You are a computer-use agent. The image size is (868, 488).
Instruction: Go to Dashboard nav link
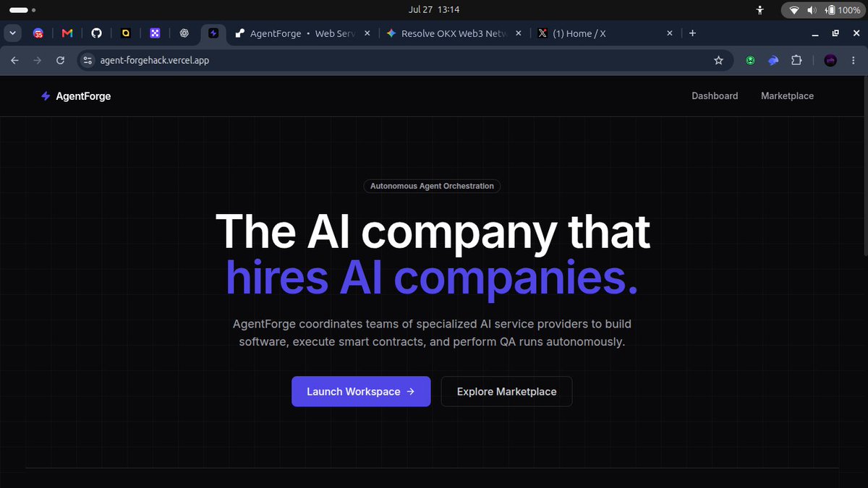click(715, 96)
